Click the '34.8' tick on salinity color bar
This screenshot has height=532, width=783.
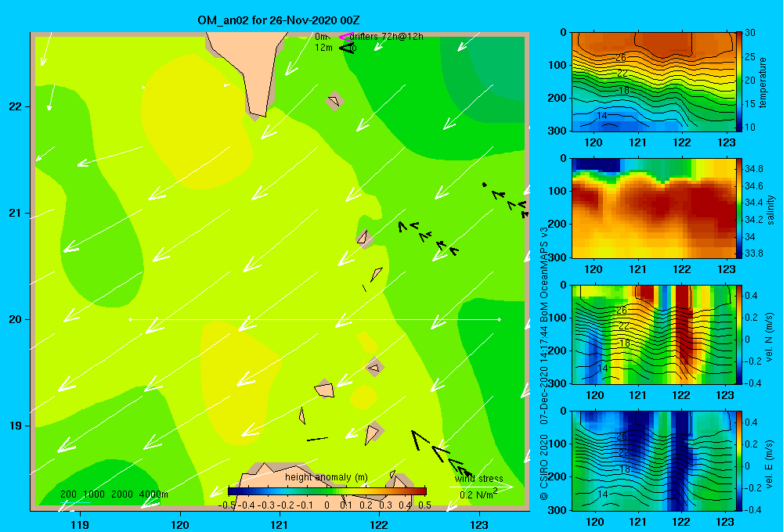point(754,169)
